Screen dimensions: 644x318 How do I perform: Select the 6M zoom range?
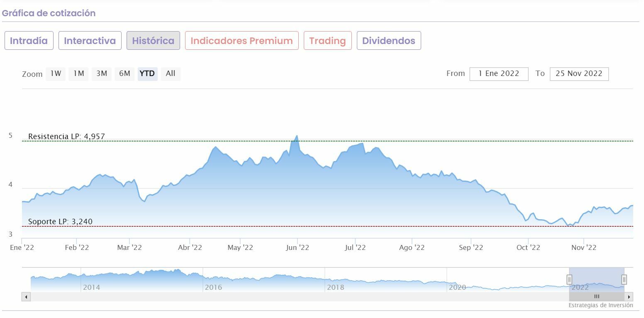124,74
